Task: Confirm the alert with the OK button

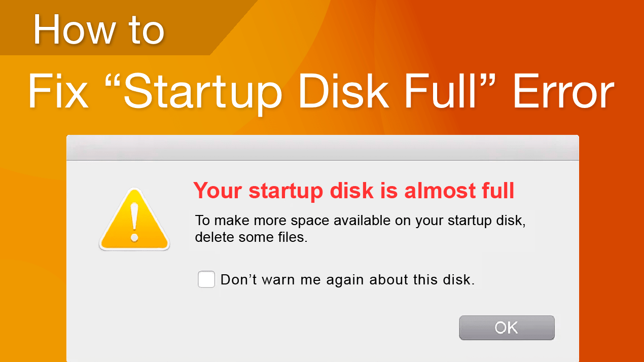Action: [507, 328]
